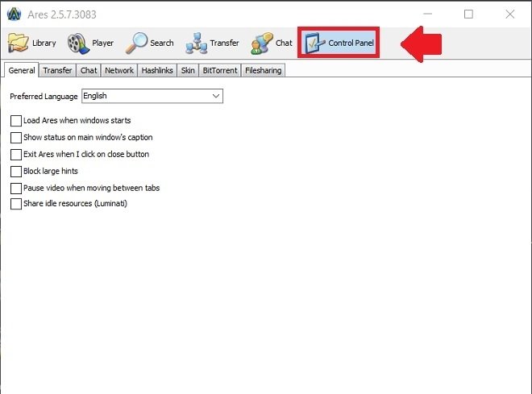Open the Chat people icon
This screenshot has width=532, height=394.
pyautogui.click(x=262, y=44)
